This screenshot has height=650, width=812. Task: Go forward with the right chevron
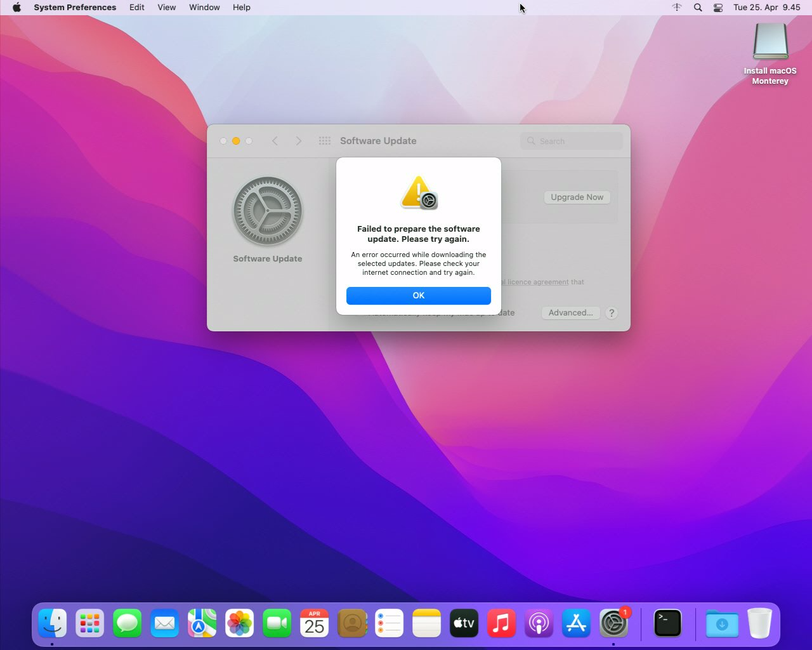click(x=299, y=141)
